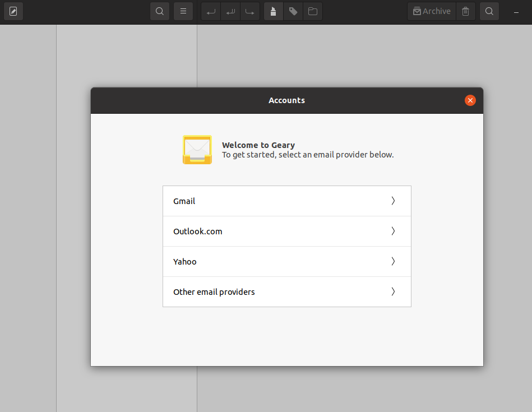
Task: Close the Accounts dialog
Action: 470,100
